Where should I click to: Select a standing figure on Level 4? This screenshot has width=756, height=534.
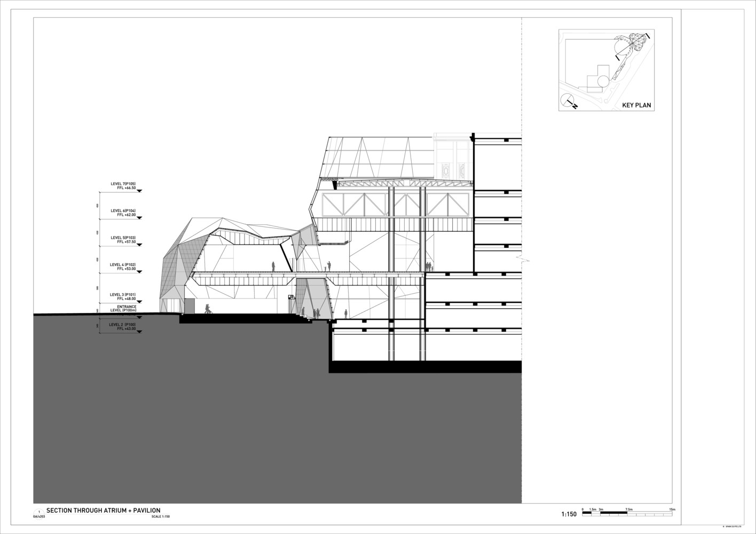[x=272, y=265]
